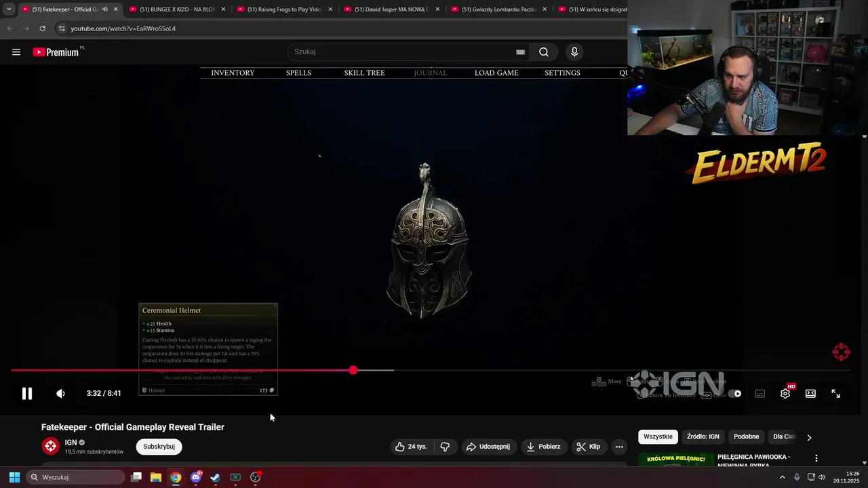Image resolution: width=868 pixels, height=488 pixels.
Task: Open Pielęgnica Pawiooka video thumbnail
Action: pyautogui.click(x=675, y=460)
